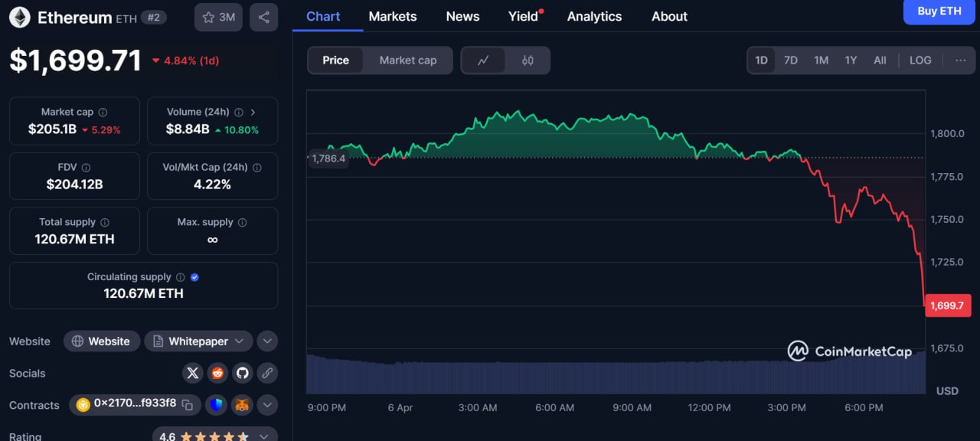Open the Yield tab

(x=524, y=16)
